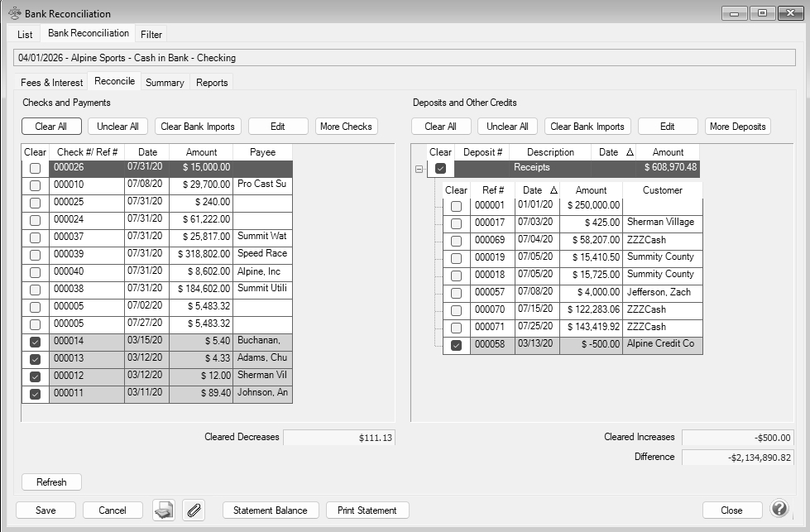This screenshot has width=810, height=532.
Task: Collapse the Receipts deposit group
Action: [x=419, y=169]
